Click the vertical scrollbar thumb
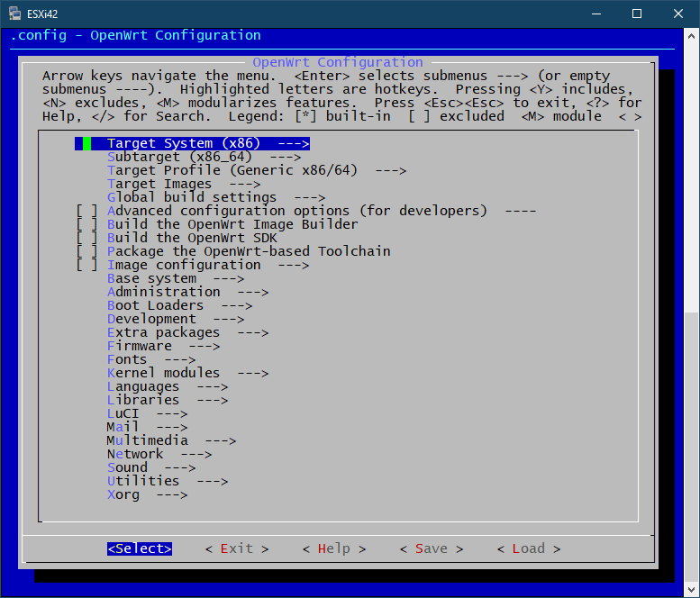Screen dimensions: 700x598 coord(692,448)
